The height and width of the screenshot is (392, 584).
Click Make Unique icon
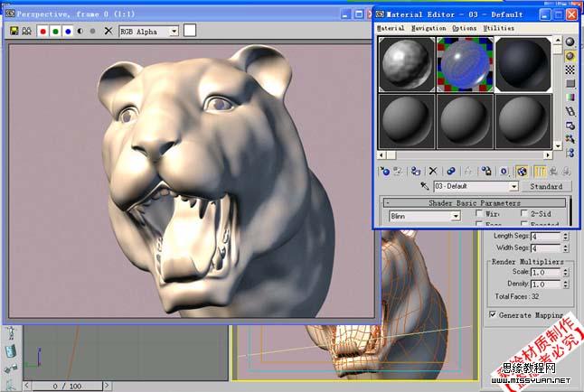468,172
